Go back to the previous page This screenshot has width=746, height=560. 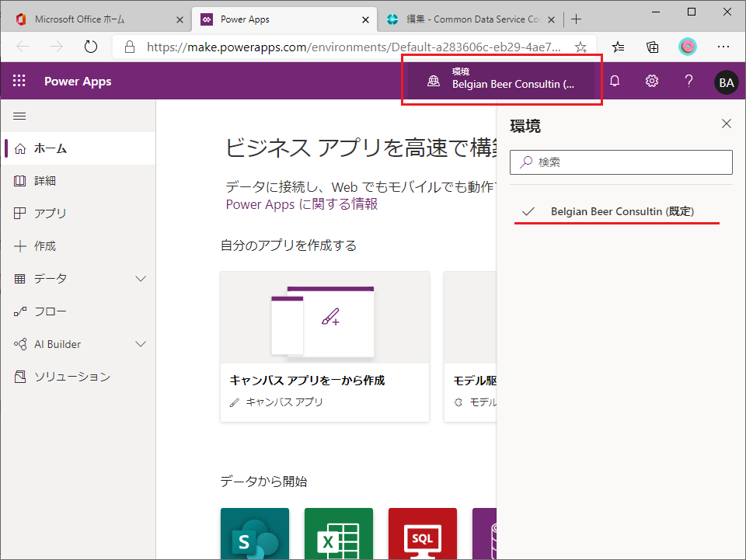coord(23,47)
